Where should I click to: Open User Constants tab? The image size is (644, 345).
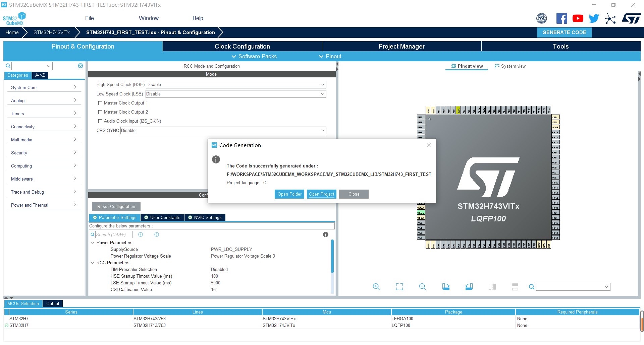(x=162, y=218)
